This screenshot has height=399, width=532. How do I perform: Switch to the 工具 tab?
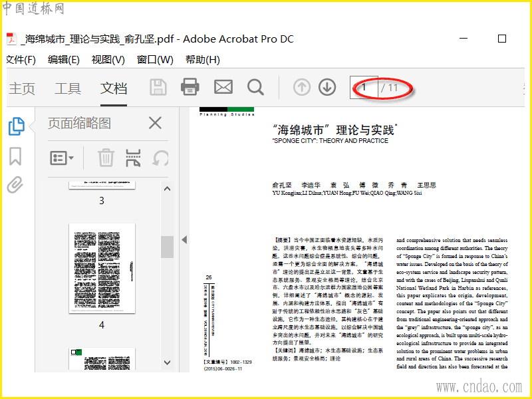pos(68,88)
